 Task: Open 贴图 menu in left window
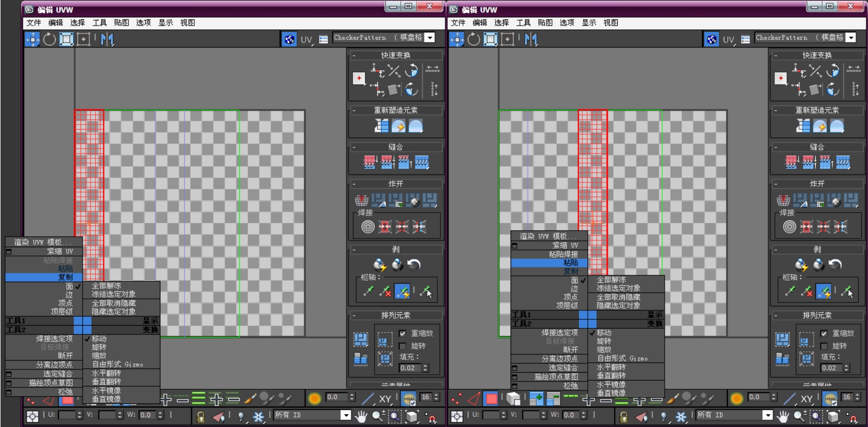[x=121, y=22]
